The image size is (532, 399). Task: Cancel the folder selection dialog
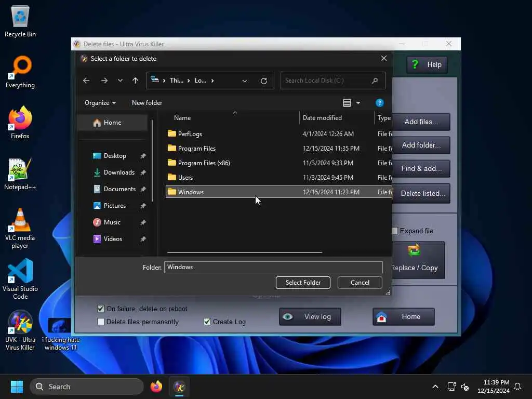point(360,283)
